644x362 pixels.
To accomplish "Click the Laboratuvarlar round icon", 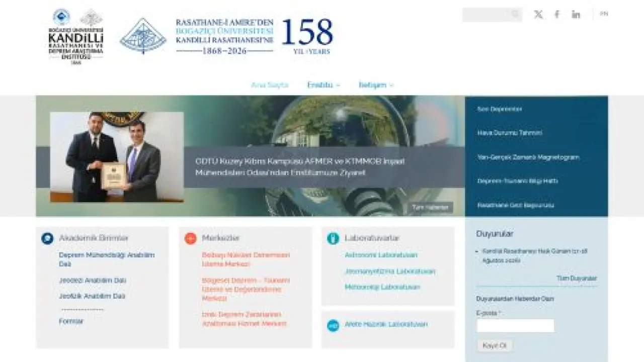I will pyautogui.click(x=333, y=238).
